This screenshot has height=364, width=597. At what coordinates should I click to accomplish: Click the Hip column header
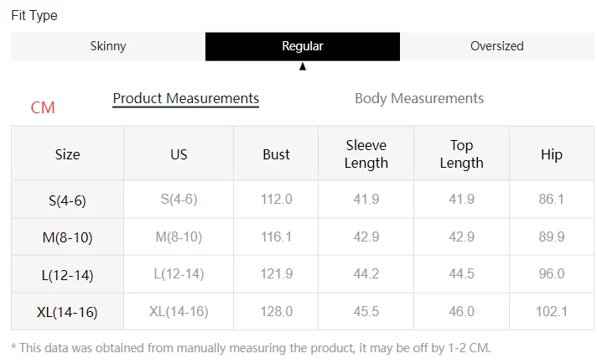551,154
